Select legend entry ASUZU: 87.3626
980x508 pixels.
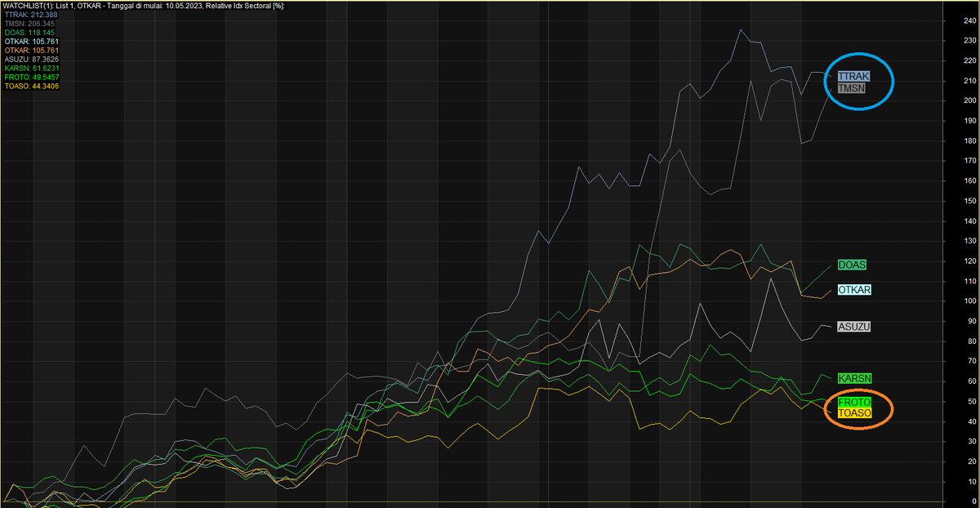tap(31, 60)
